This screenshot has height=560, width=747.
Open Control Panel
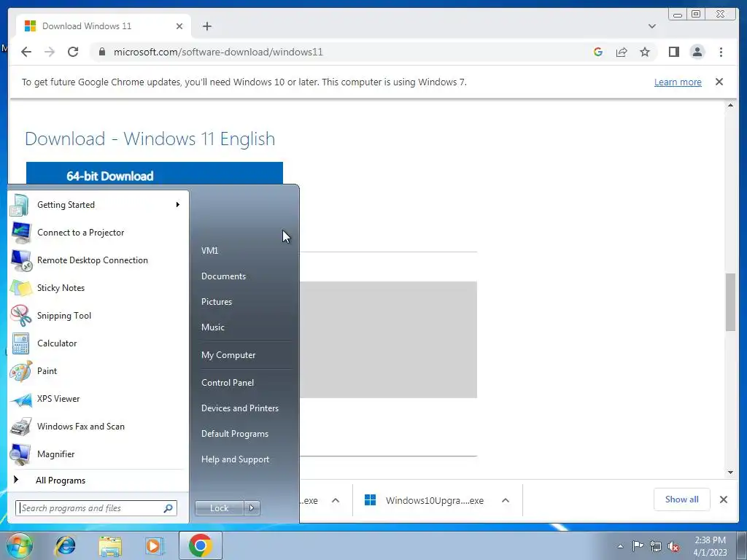point(228,382)
